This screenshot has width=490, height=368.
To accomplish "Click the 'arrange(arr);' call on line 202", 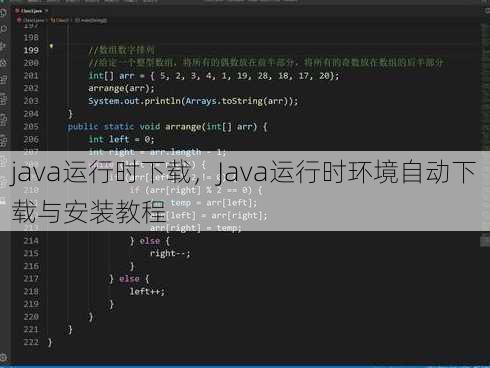I will pyautogui.click(x=121, y=88).
